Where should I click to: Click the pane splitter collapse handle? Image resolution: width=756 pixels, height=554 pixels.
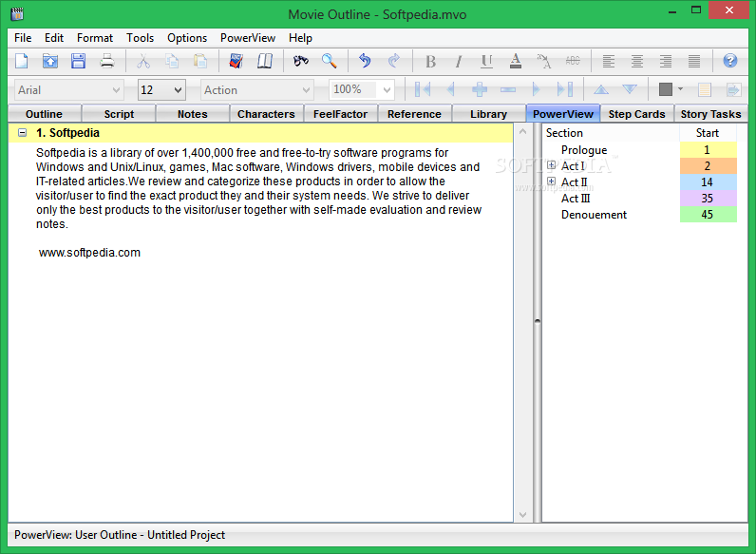coord(538,321)
